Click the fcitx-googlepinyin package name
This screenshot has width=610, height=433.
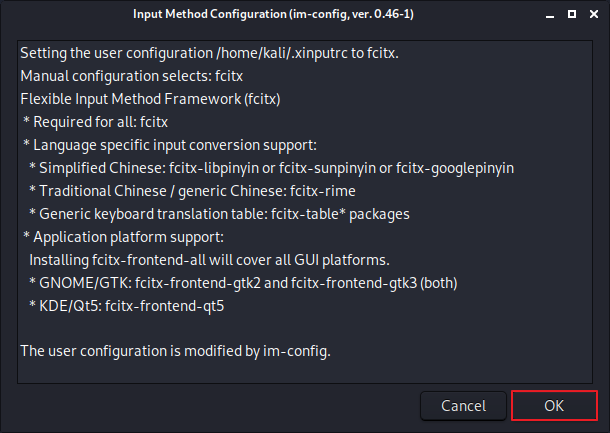click(455, 168)
